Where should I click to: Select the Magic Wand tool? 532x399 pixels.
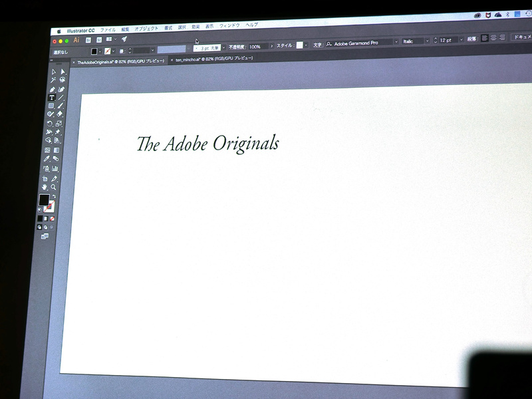[53, 80]
